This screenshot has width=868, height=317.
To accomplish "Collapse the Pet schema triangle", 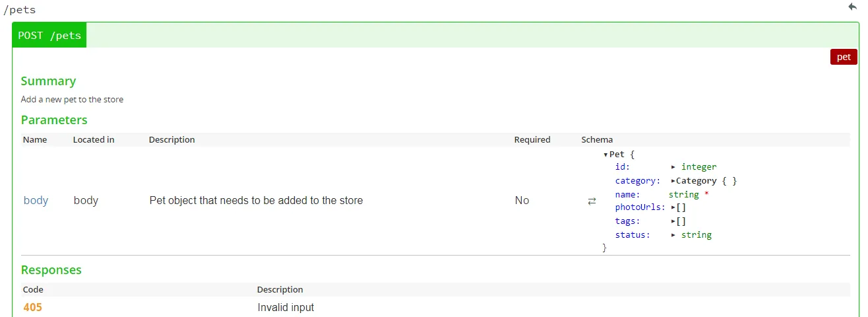I will click(x=605, y=154).
